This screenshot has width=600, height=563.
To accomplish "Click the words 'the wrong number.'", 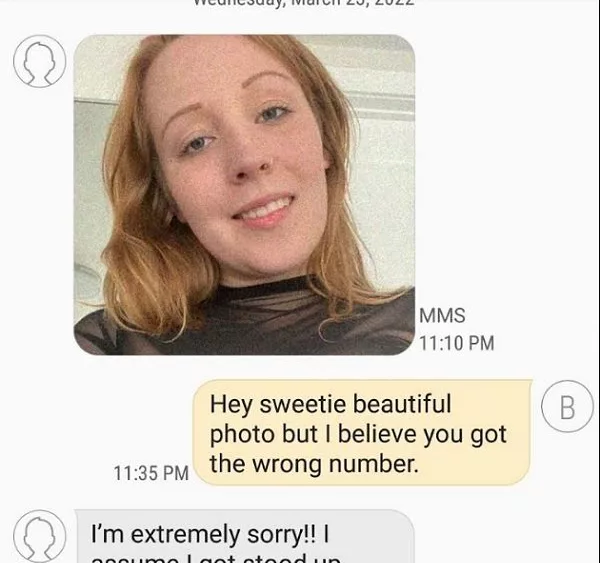I will 314,464.
